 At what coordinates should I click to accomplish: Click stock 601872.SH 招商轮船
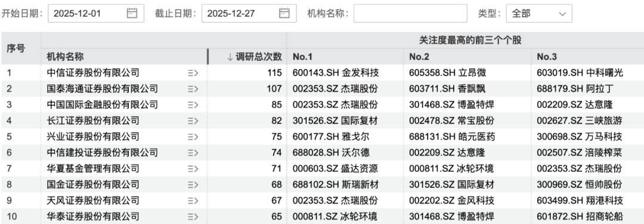click(580, 216)
